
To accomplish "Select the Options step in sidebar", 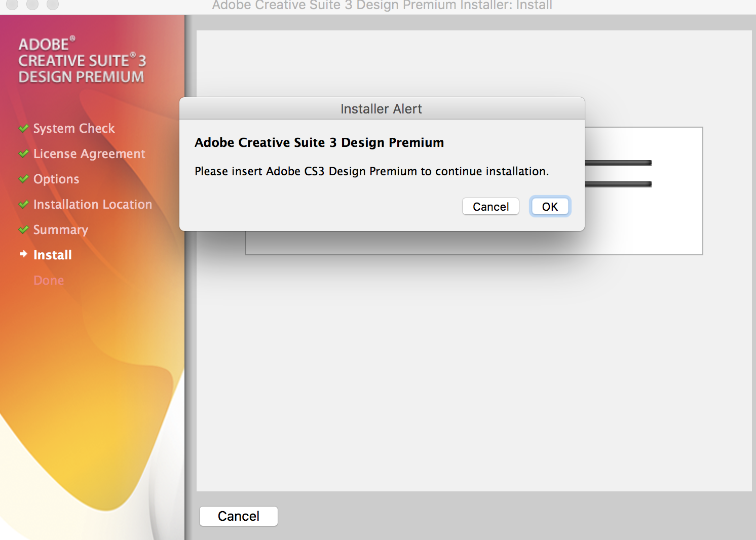I will (56, 179).
